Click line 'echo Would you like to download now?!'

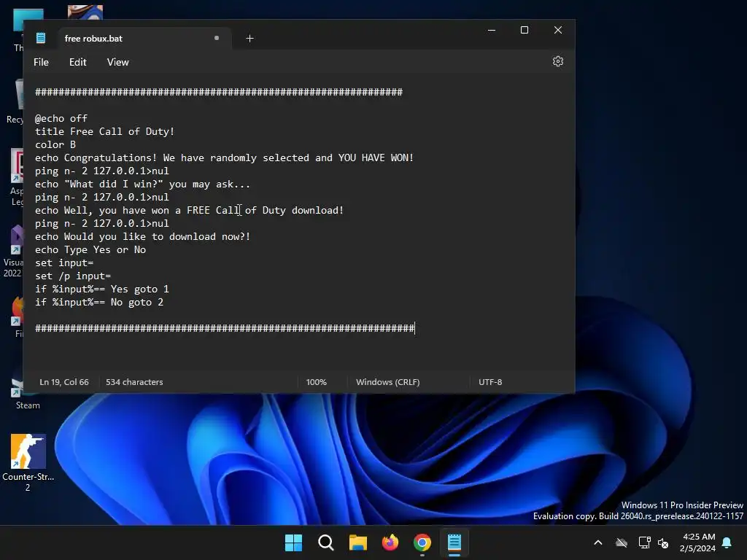[142, 237]
